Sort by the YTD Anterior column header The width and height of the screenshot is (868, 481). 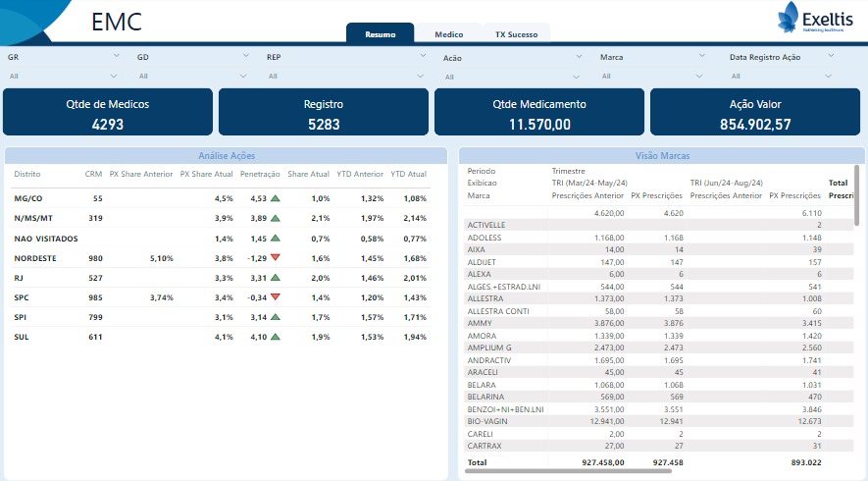pos(360,174)
